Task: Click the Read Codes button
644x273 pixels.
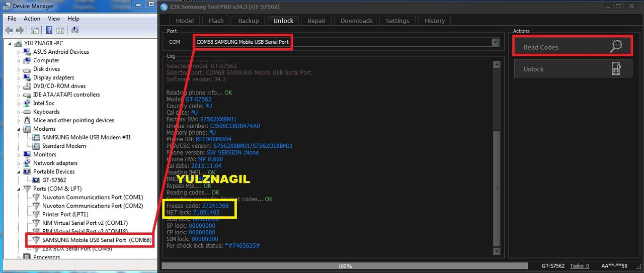Action: tap(573, 47)
